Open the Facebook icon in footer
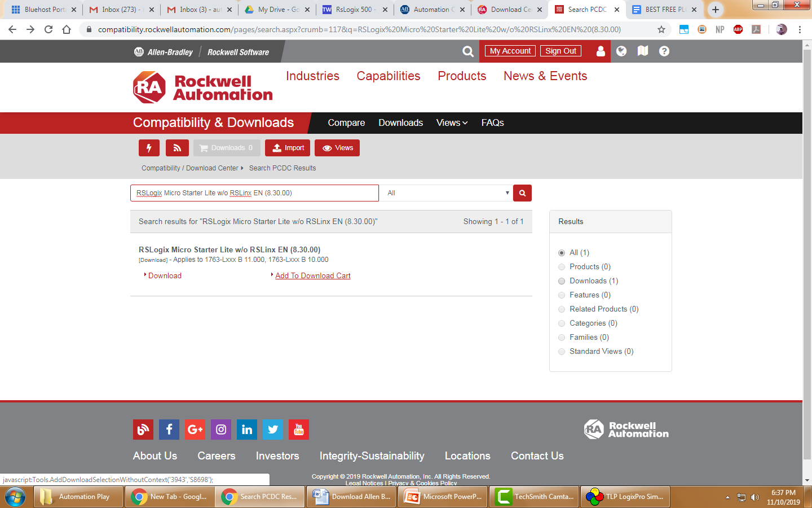 169,430
